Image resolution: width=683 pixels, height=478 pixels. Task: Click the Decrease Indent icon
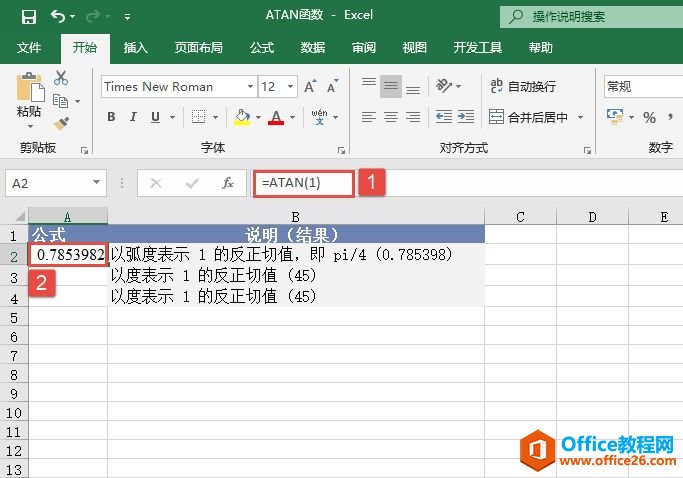coord(443,117)
